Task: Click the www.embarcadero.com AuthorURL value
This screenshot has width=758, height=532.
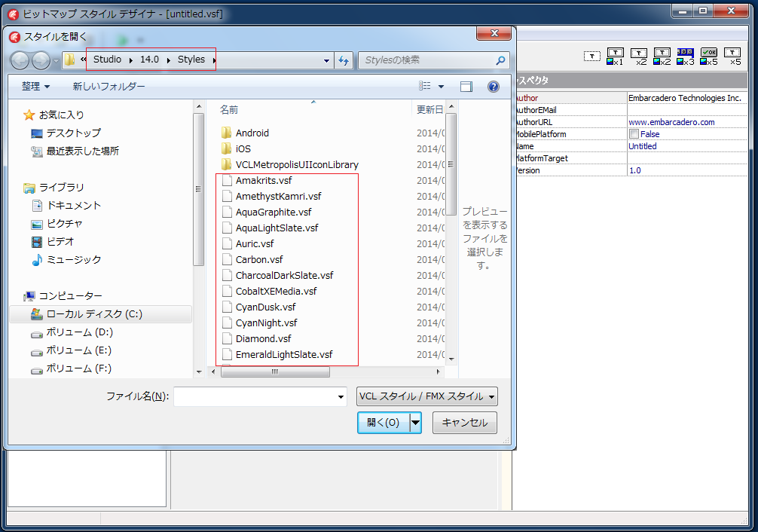Action: (x=671, y=122)
